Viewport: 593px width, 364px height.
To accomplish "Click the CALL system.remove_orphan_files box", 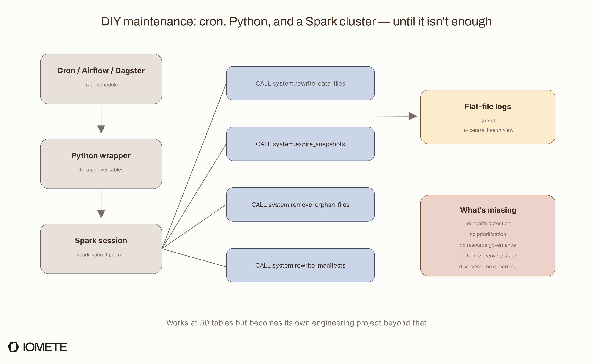I will coord(300,205).
